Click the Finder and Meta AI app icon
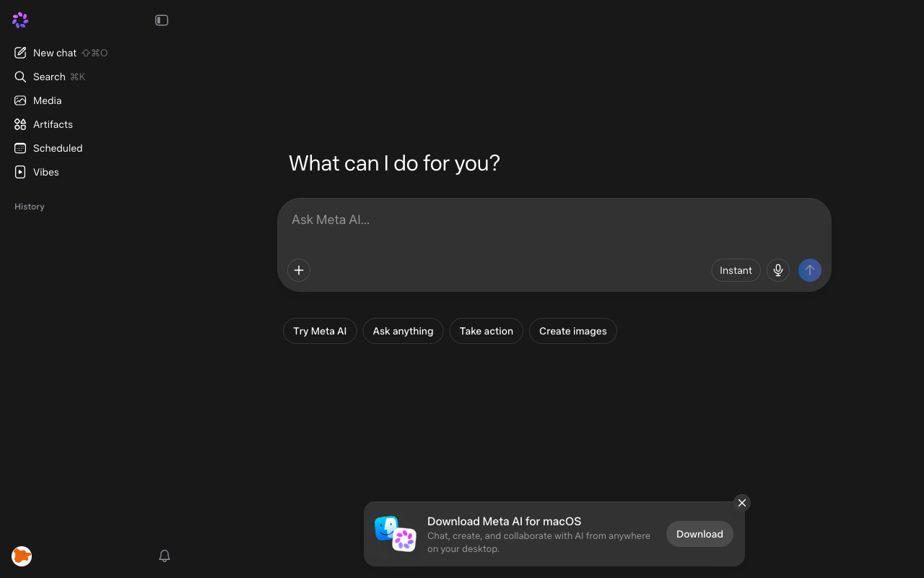The height and width of the screenshot is (578, 924). (396, 534)
